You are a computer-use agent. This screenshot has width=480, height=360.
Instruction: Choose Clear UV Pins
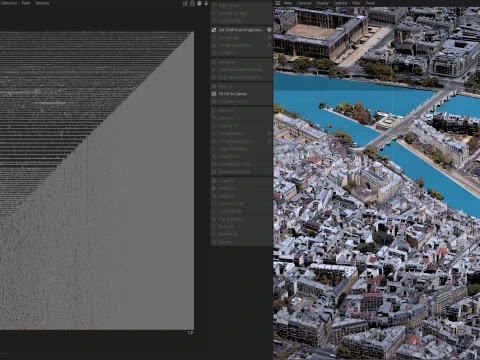(x=241, y=21)
